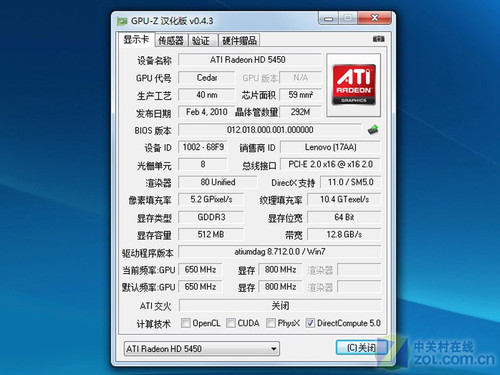Click the device name field ATI Radeon HD 5450

[250, 60]
